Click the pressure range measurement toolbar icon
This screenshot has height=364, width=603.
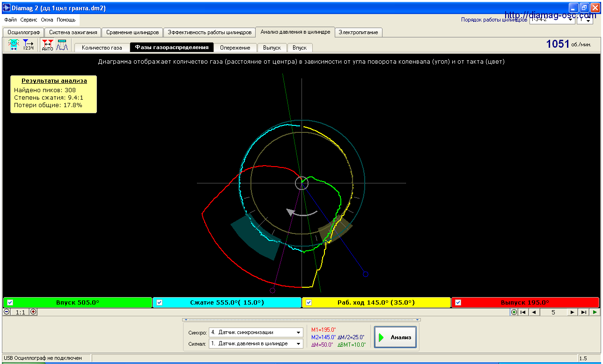point(13,45)
